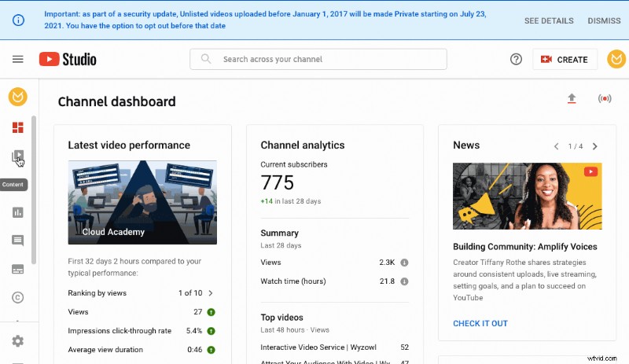
Task: Click the Watch time (hours) label
Action: tap(292, 281)
